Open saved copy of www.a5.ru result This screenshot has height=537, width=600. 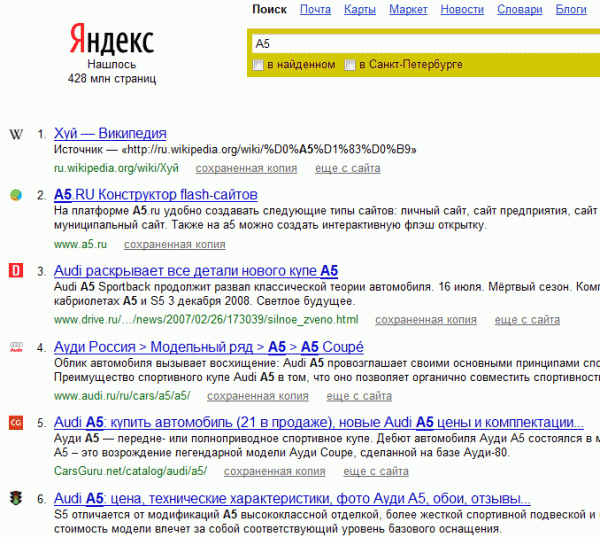pos(175,244)
